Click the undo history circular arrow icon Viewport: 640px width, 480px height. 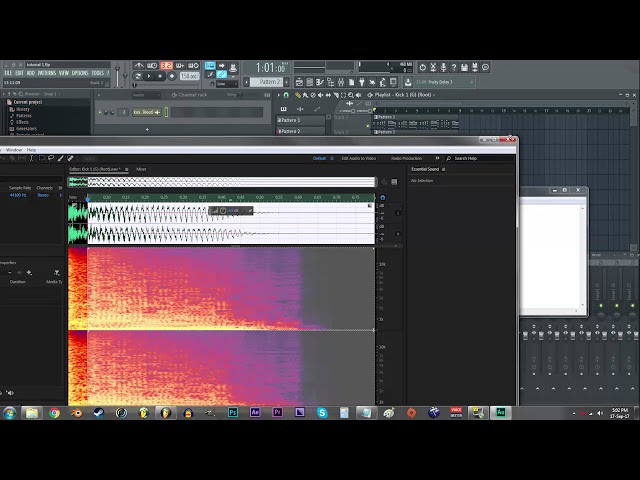click(x=422, y=67)
